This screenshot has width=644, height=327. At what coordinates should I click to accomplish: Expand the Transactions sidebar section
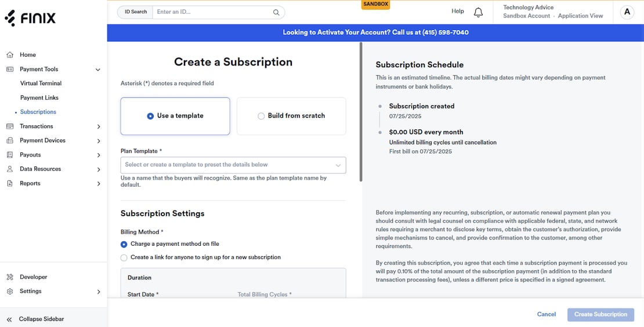tap(53, 126)
